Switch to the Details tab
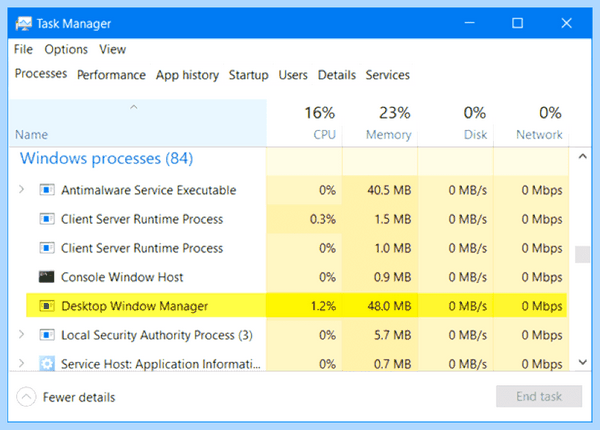The image size is (600, 430). tap(337, 75)
